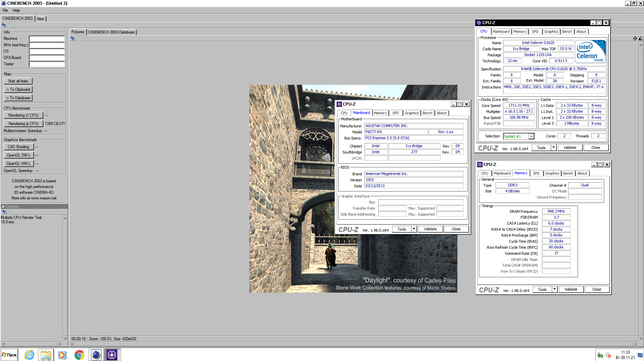Open the Help menu

16,10
